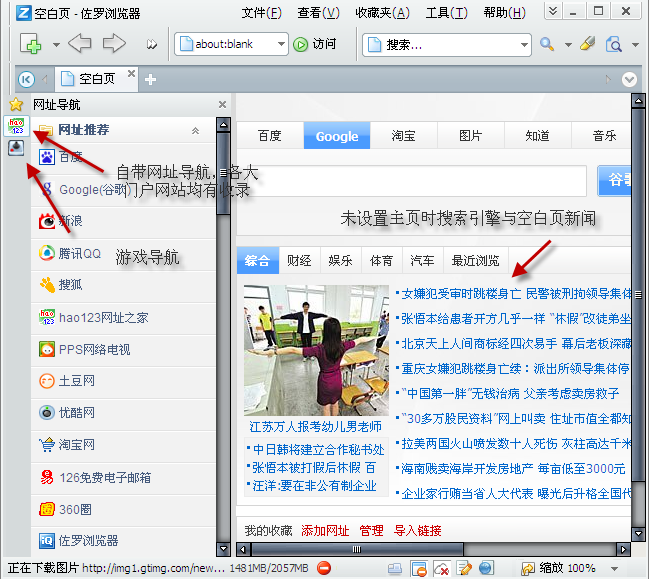Open the 缩放 100% zoom dropdown
The height and width of the screenshot is (579, 650).
click(x=615, y=569)
